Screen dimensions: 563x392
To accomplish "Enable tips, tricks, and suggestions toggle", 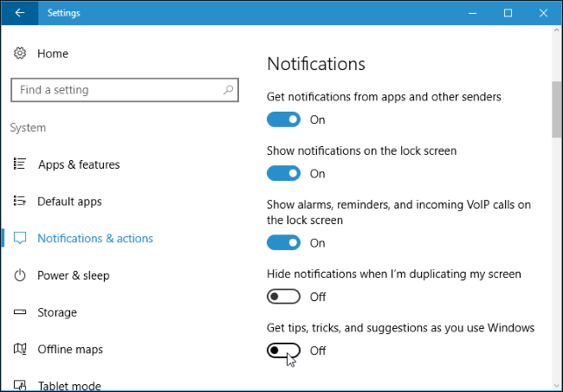I will coord(283,350).
